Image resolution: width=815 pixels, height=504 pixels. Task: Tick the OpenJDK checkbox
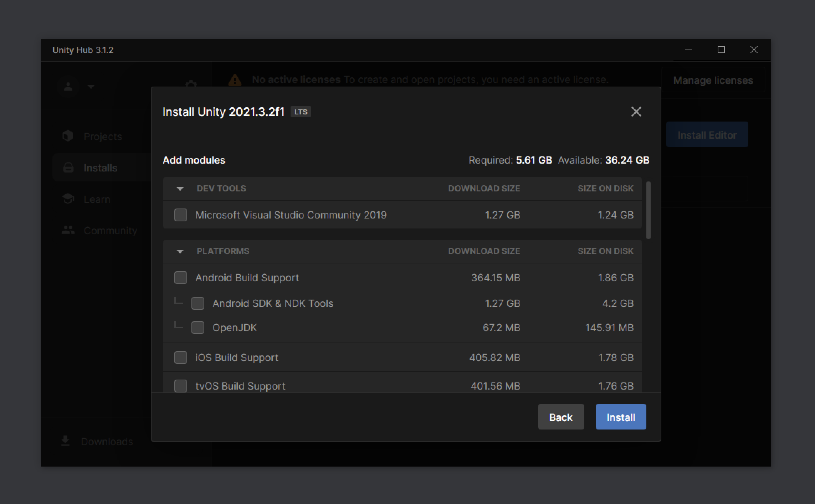[198, 328]
